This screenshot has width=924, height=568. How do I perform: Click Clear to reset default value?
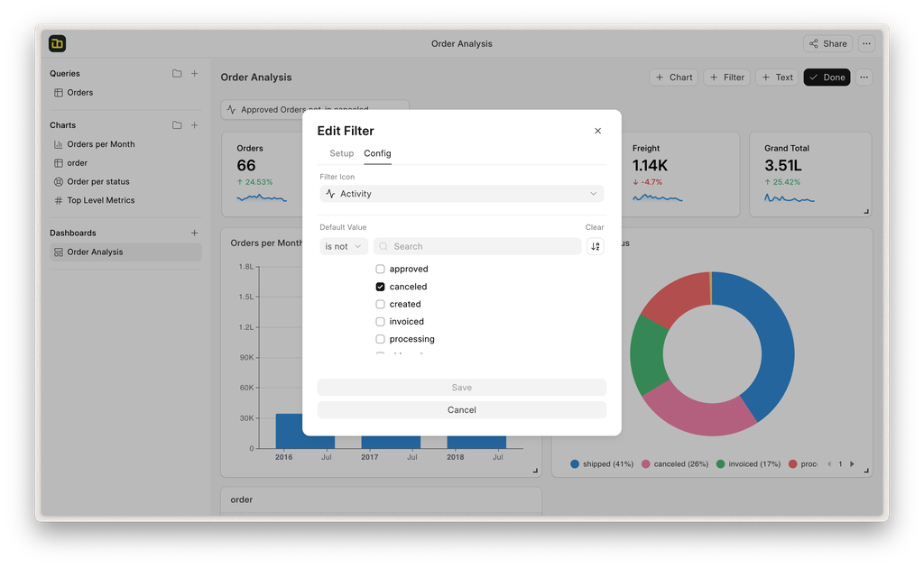pos(594,227)
